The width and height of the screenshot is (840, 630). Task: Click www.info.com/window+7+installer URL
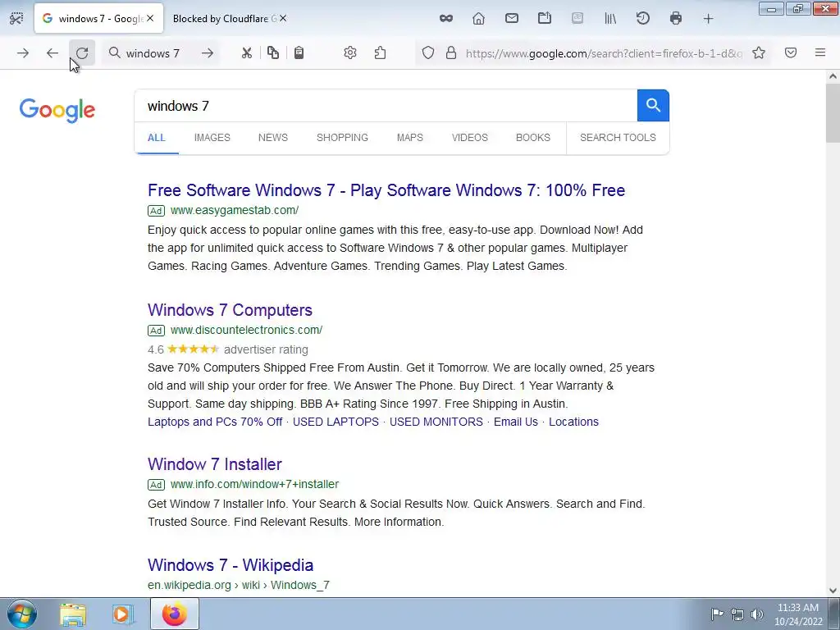click(254, 484)
